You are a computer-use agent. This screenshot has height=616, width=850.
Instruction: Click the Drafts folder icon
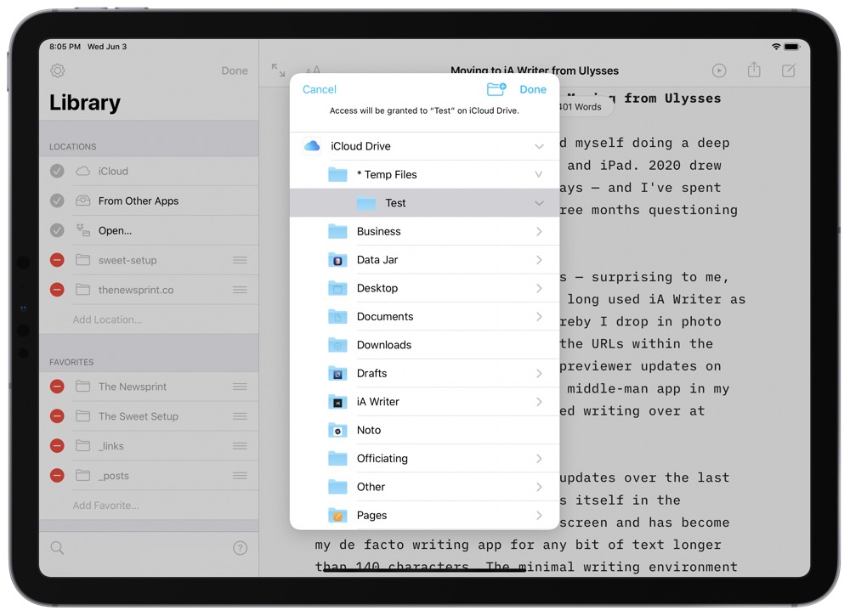coord(337,373)
